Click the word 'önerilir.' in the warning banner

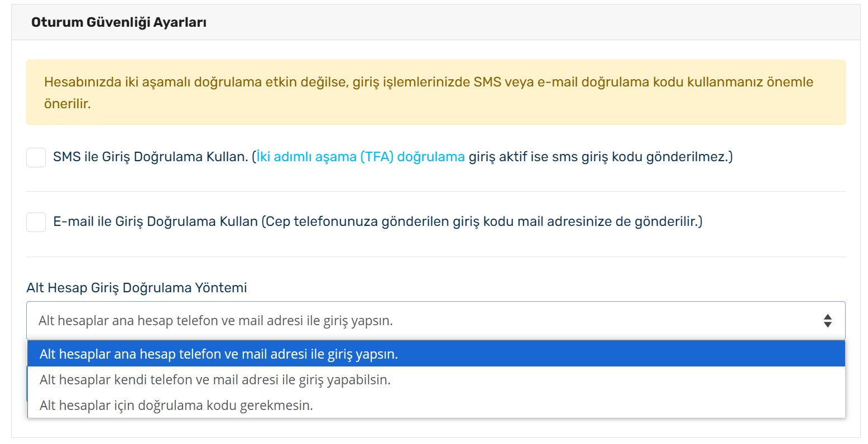tap(67, 104)
